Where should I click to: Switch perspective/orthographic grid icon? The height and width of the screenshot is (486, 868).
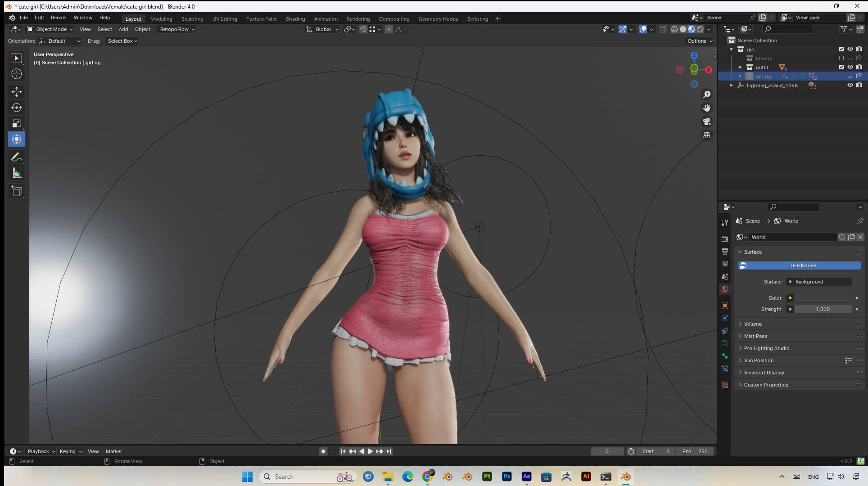coord(707,135)
